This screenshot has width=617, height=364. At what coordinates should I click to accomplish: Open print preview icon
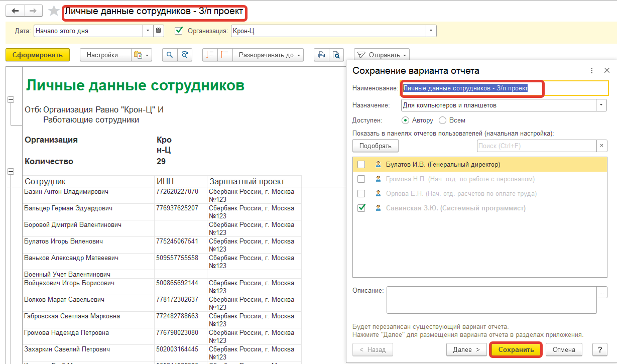336,55
